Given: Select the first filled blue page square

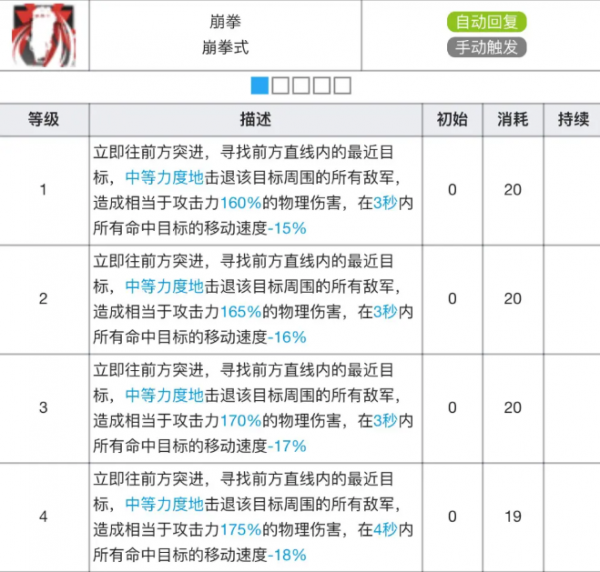Looking at the screenshot, I should click(259, 85).
